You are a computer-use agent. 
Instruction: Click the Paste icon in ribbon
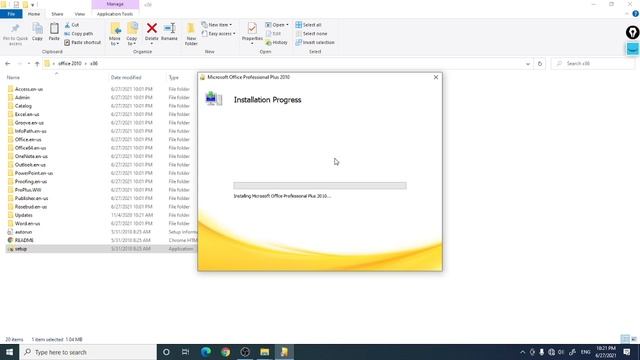click(54, 29)
